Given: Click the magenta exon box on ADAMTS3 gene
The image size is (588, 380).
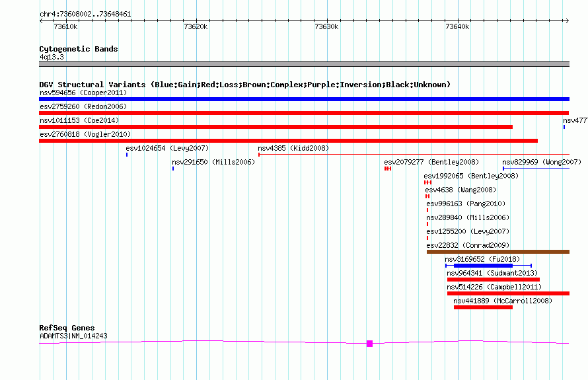Looking at the screenshot, I should pyautogui.click(x=369, y=343).
